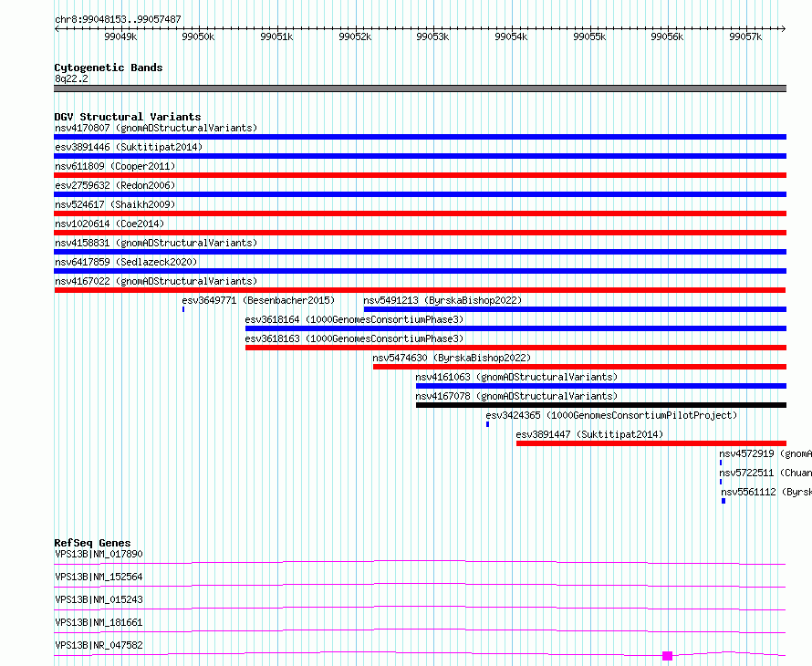The image size is (812, 666).
Task: Open the VPS13B|NM_152564 transcript label
Action: pyautogui.click(x=99, y=577)
